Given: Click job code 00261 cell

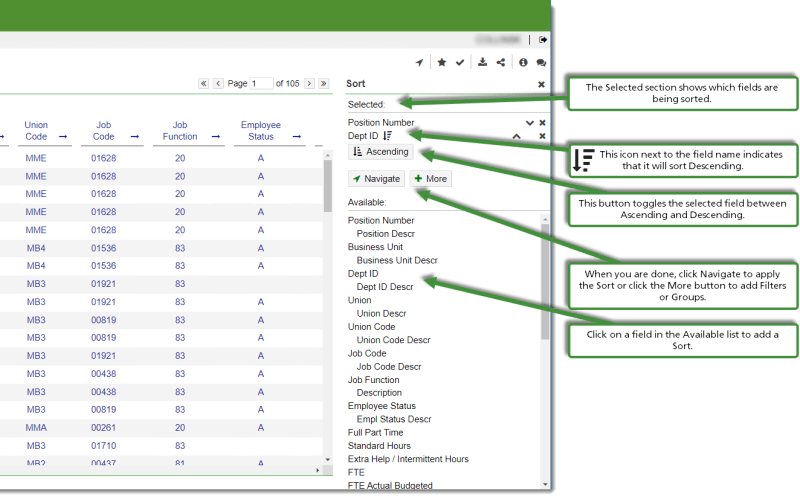Looking at the screenshot, I should coord(104,428).
